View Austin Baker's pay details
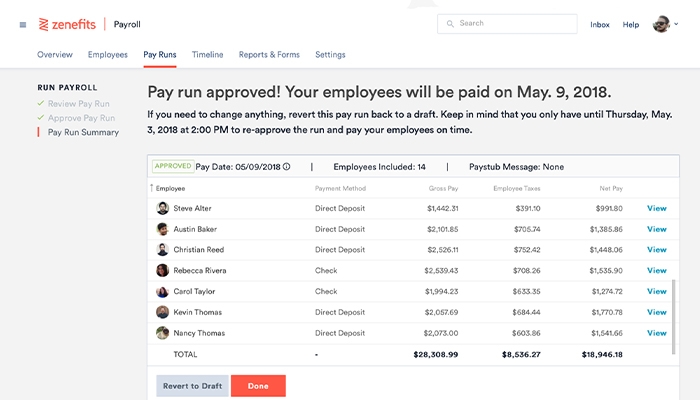This screenshot has height=400, width=700. (x=657, y=229)
